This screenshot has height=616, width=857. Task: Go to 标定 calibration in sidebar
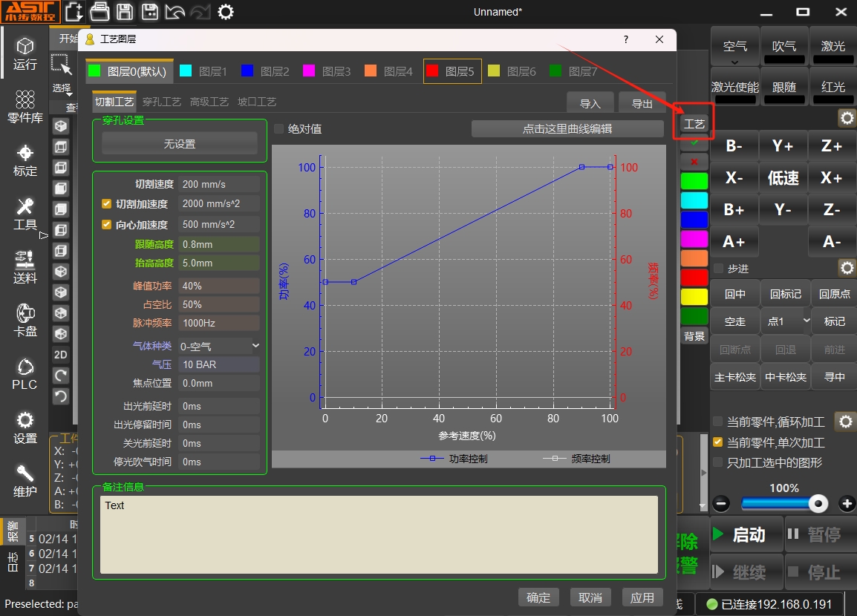click(25, 160)
